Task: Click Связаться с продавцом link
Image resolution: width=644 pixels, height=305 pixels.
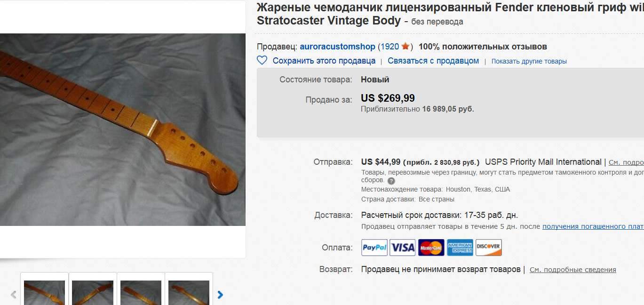Action: [433, 61]
